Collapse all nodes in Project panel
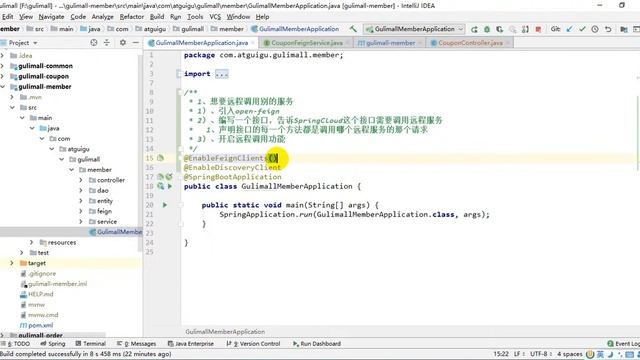The height and width of the screenshot is (360, 640). 107,42
